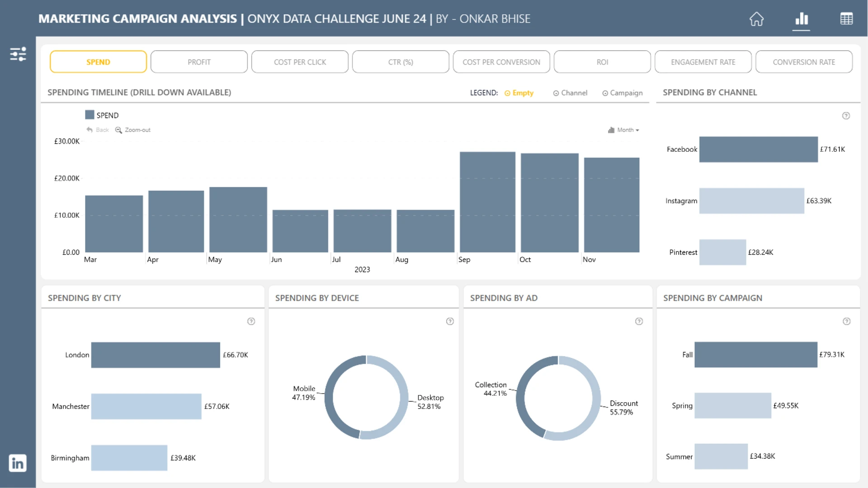Select the Spring campaign bar
The image size is (868, 488).
coord(733,406)
